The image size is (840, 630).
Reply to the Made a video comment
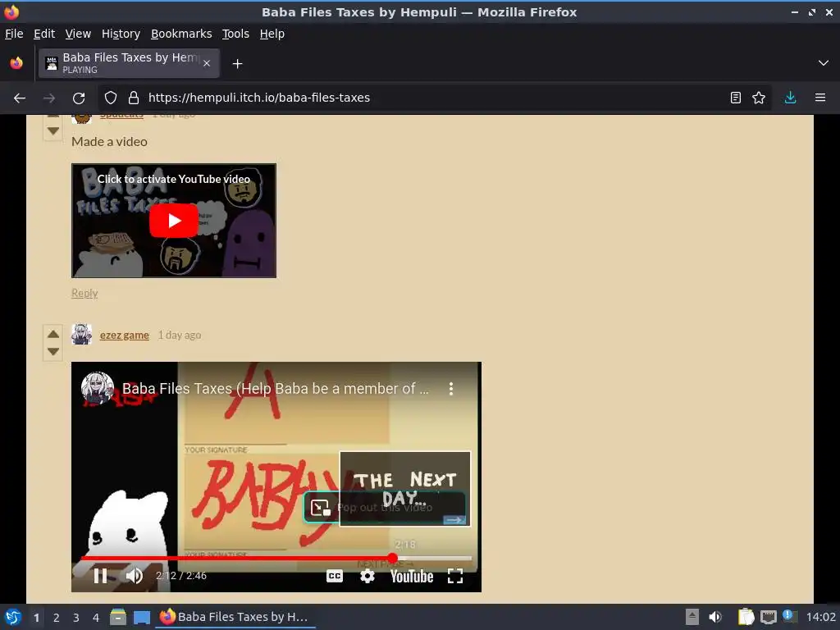tap(84, 293)
